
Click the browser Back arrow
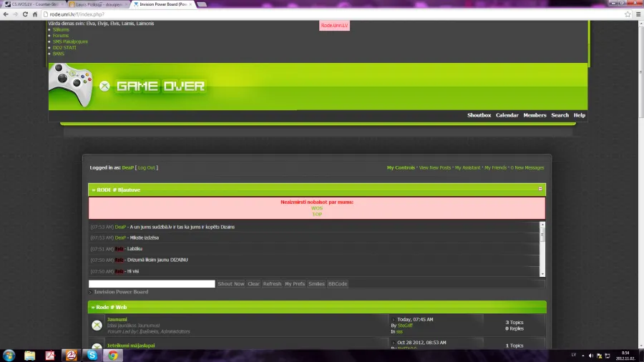coord(5,14)
